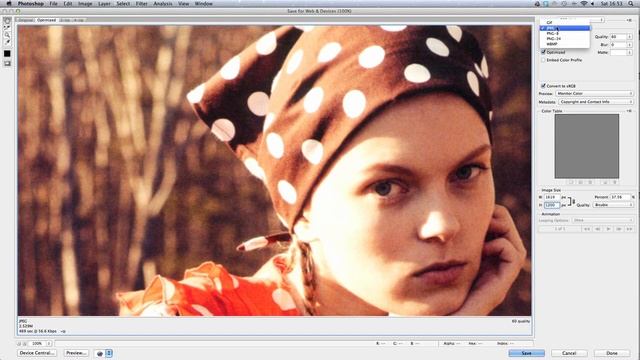Select the Zoom tool in the toolbox
The width and height of the screenshot is (640, 360).
[7, 35]
